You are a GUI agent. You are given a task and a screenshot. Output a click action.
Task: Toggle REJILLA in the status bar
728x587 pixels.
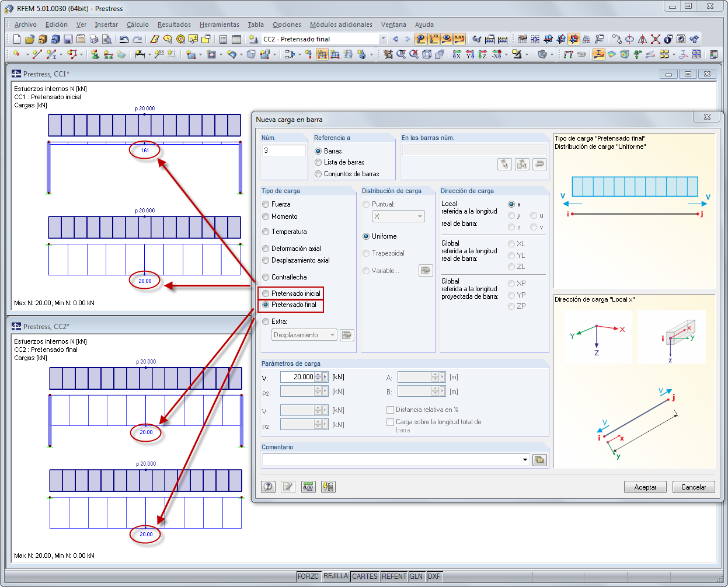pyautogui.click(x=336, y=576)
